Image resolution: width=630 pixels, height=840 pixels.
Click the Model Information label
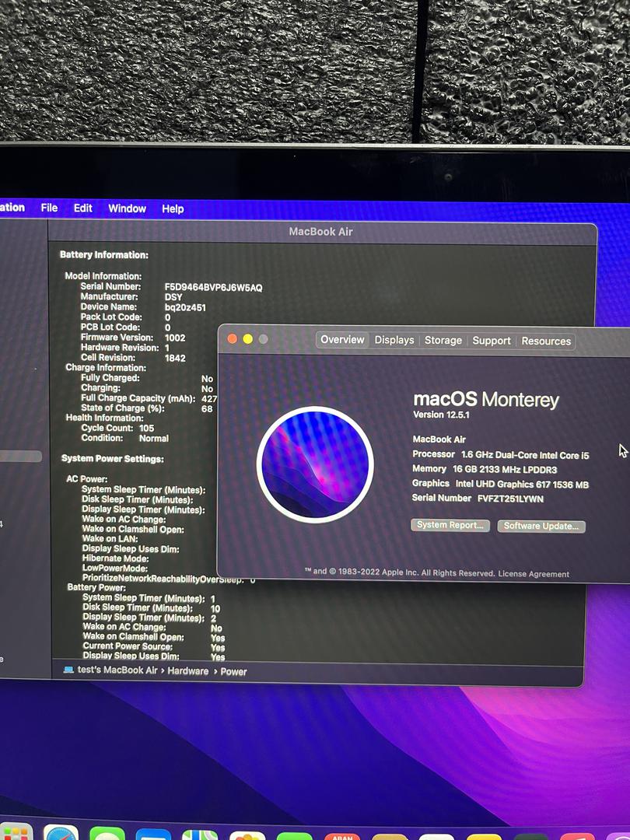click(103, 276)
